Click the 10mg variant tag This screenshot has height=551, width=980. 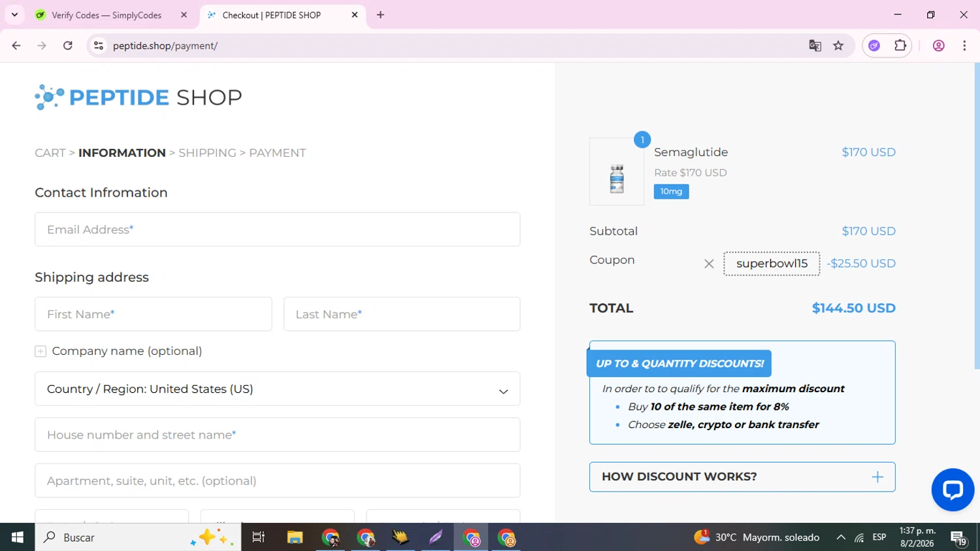pyautogui.click(x=671, y=192)
